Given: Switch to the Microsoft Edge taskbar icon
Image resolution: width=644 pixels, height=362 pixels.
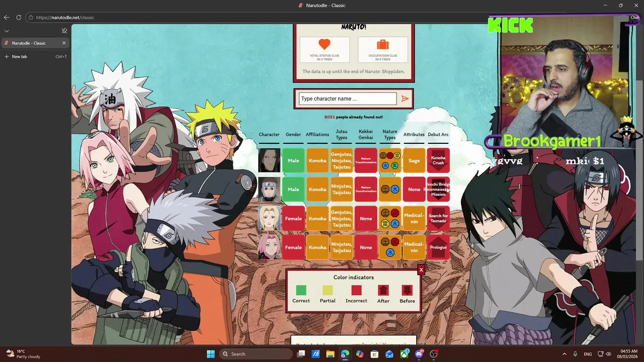Looking at the screenshot, I should coord(345,354).
